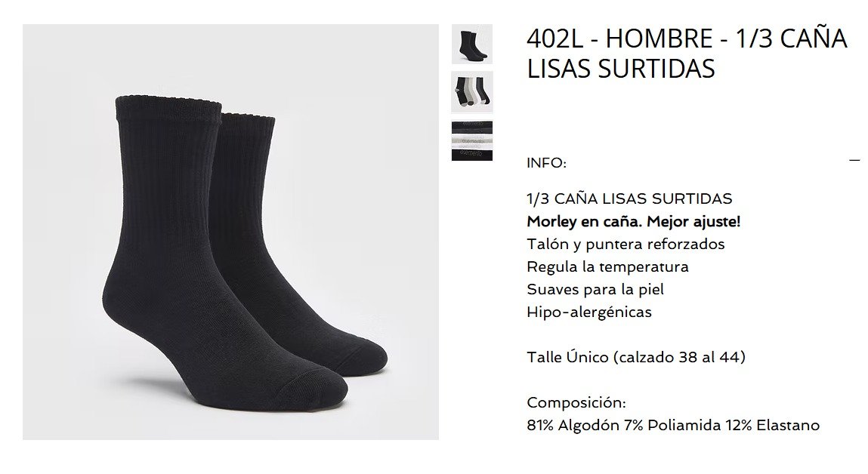Click the front sock's ribbed cuff

[x=168, y=108]
